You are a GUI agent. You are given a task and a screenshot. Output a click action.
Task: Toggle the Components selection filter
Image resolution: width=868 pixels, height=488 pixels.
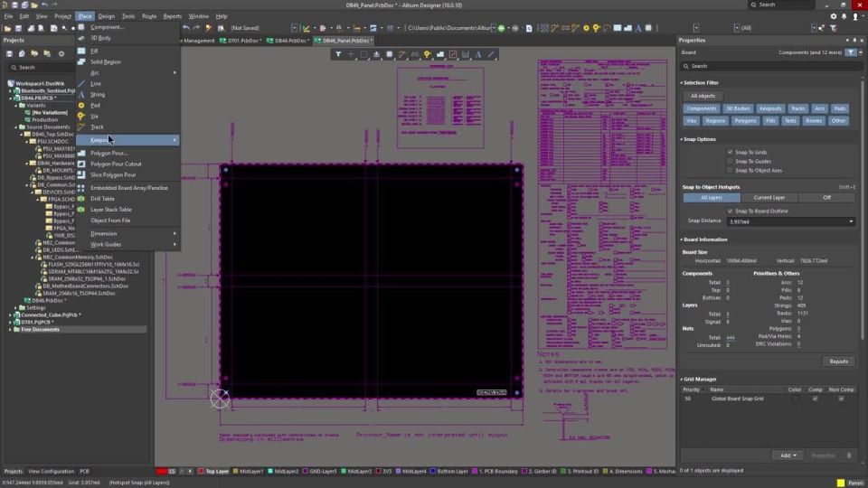[702, 108]
